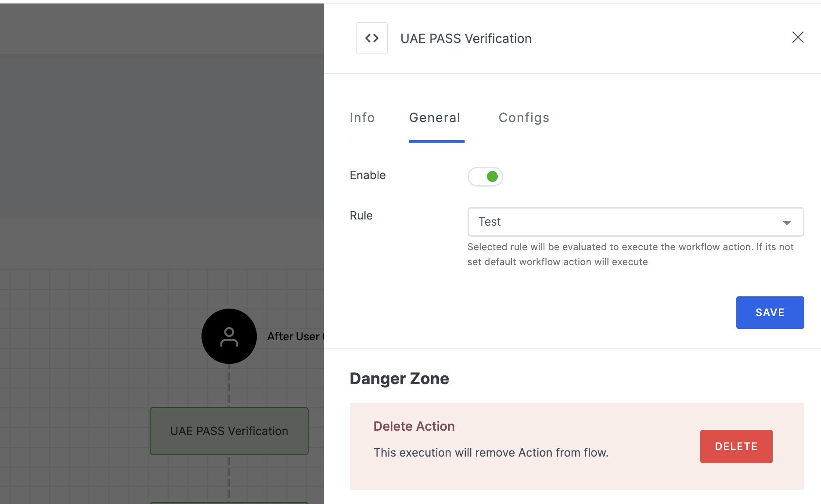The width and height of the screenshot is (821, 504).
Task: Click the 'Delete Action' heading
Action: (414, 426)
